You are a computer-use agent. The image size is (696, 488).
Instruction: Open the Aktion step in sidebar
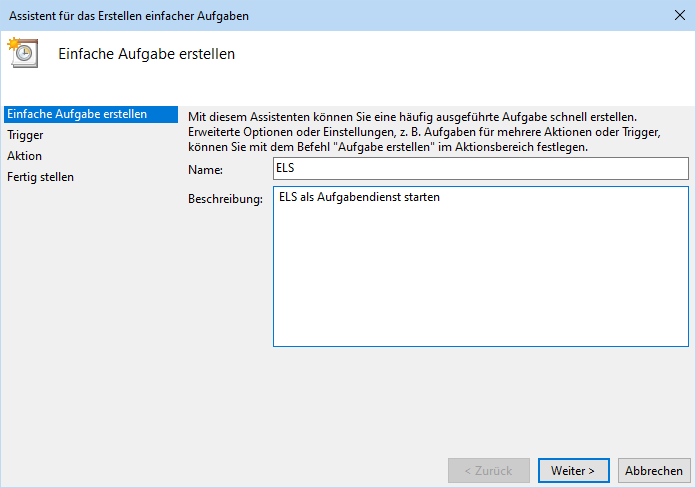click(x=24, y=156)
